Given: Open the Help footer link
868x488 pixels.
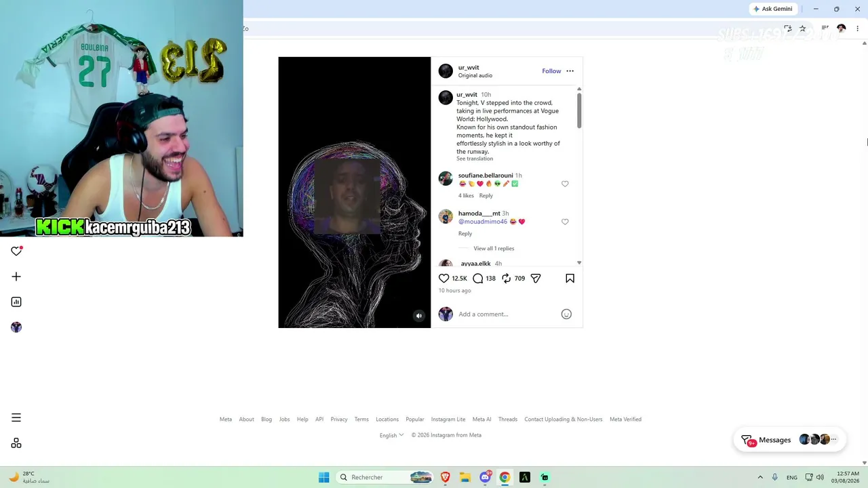Looking at the screenshot, I should pos(302,420).
